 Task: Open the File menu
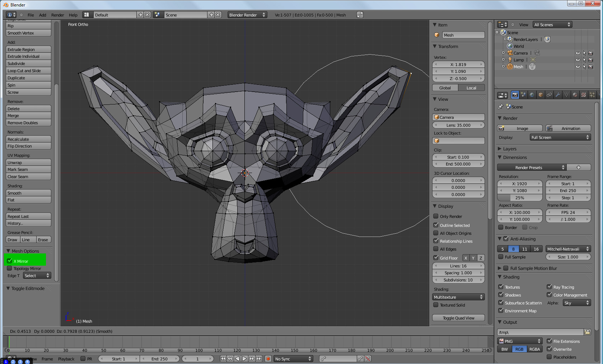coord(31,15)
